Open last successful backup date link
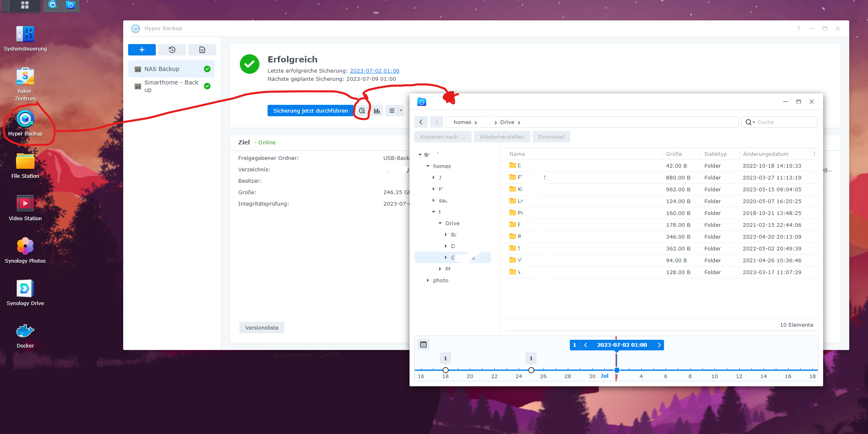 [374, 71]
